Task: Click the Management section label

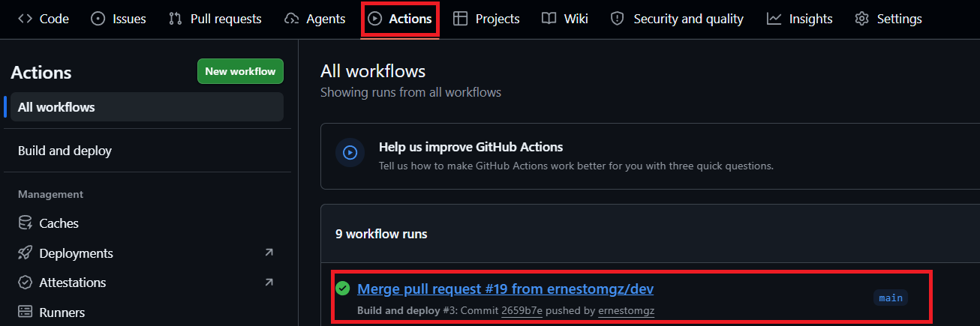Action: pyautogui.click(x=50, y=194)
